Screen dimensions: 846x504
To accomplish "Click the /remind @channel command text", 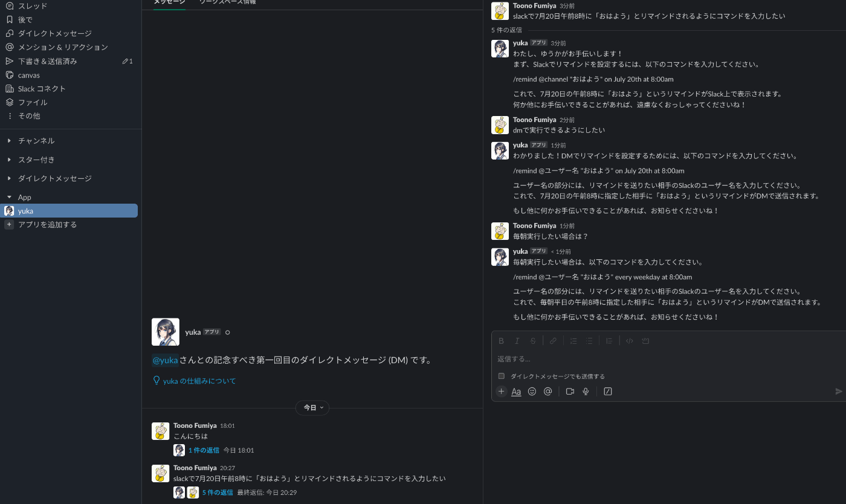I will pyautogui.click(x=593, y=79).
